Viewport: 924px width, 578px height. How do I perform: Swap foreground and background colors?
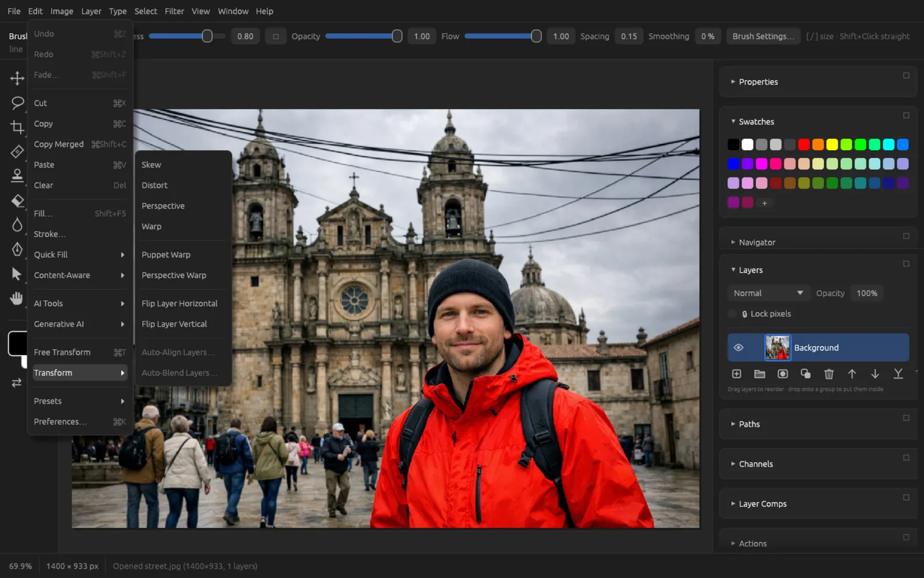[17, 383]
